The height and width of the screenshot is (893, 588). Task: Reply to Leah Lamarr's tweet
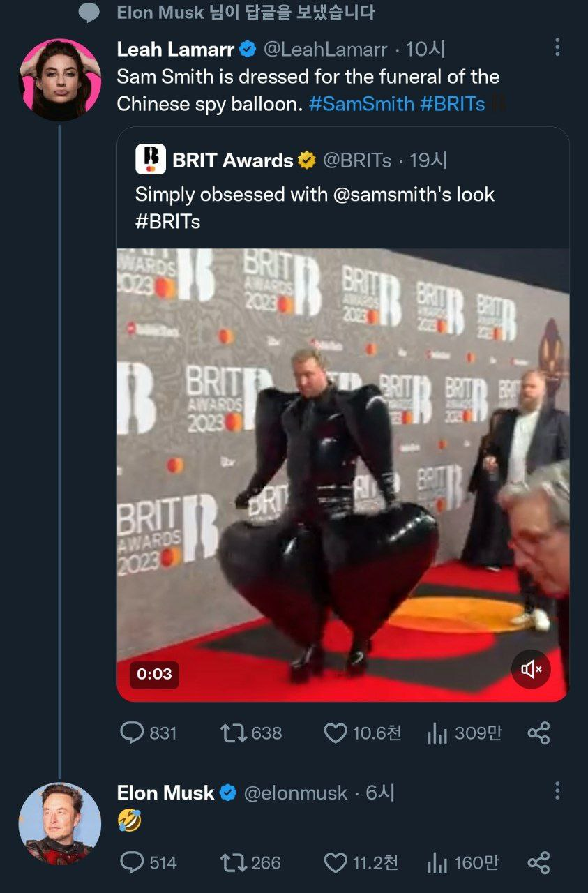[133, 733]
